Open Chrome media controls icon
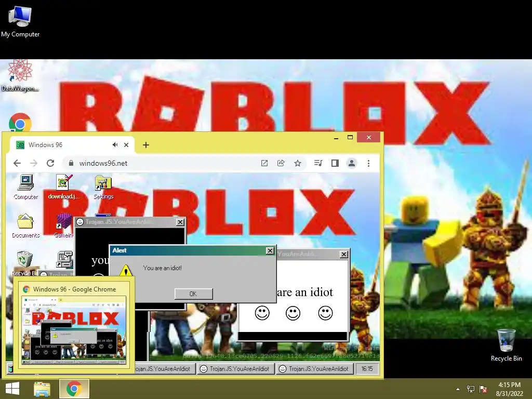Viewport: 532px width, 399px height. pos(318,163)
